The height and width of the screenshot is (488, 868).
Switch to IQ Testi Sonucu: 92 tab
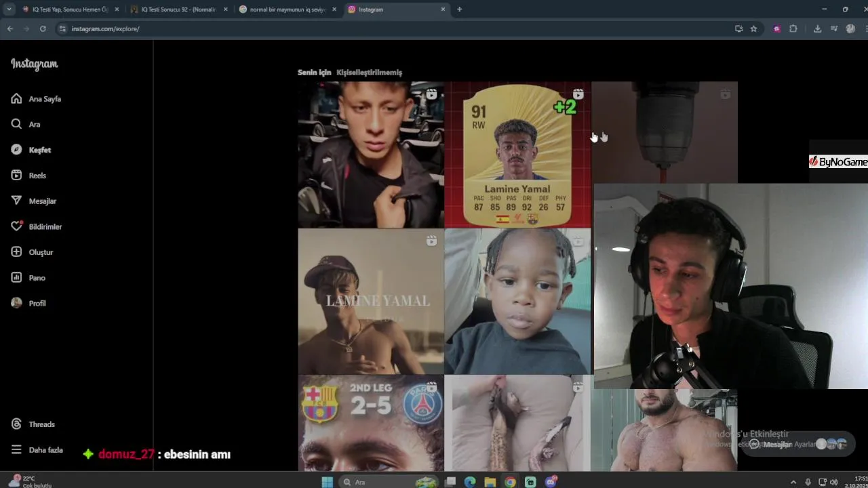coord(178,9)
